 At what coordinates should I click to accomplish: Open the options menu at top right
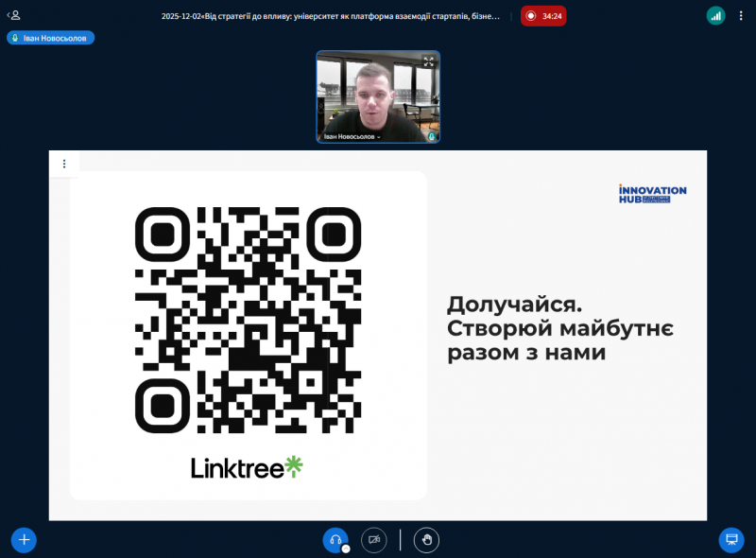coord(742,15)
